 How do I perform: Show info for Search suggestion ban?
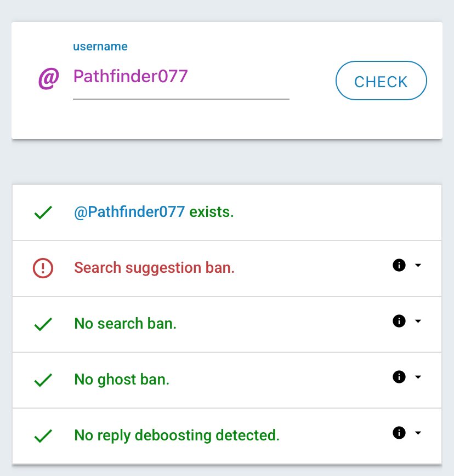coord(399,265)
